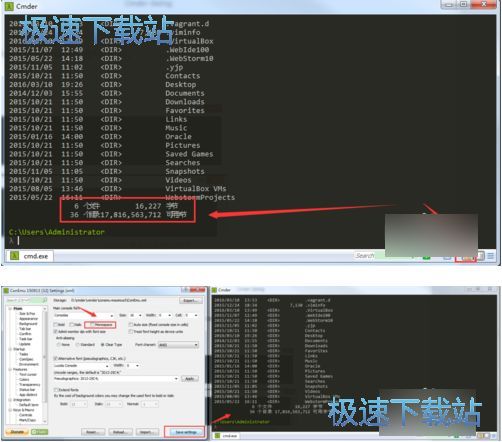Click the Donate button

pos(17,432)
